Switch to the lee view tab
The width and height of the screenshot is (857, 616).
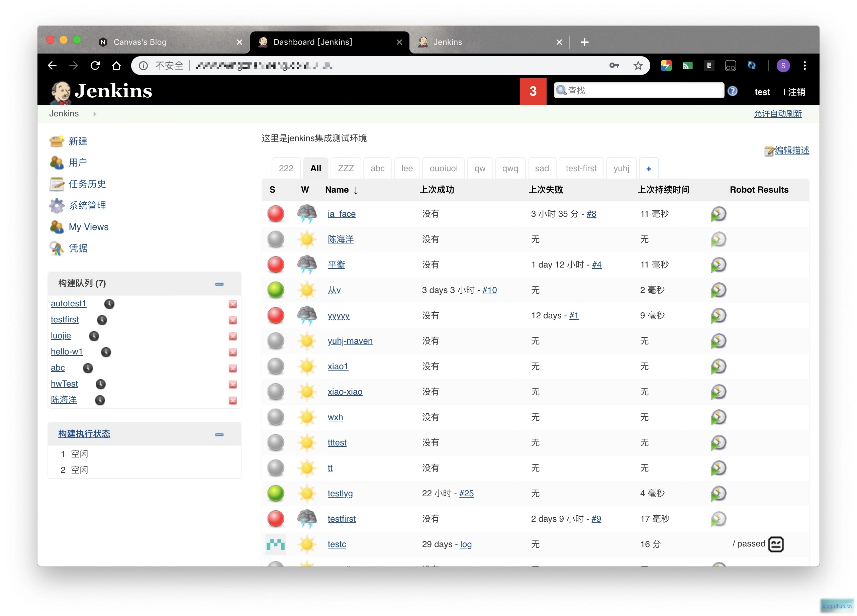[x=407, y=169]
